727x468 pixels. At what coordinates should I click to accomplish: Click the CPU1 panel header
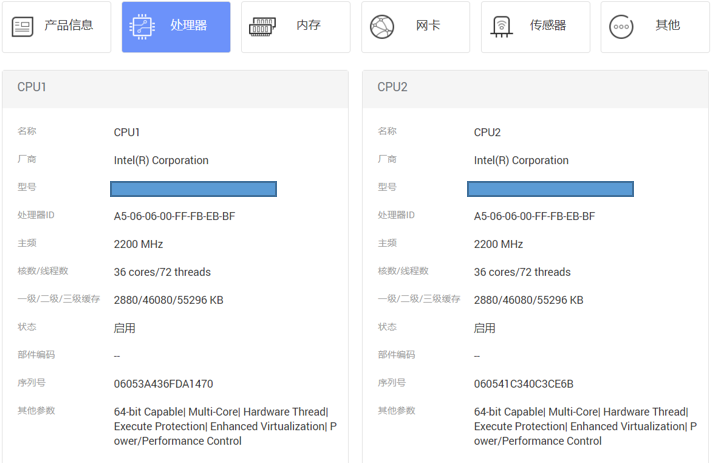coord(175,89)
